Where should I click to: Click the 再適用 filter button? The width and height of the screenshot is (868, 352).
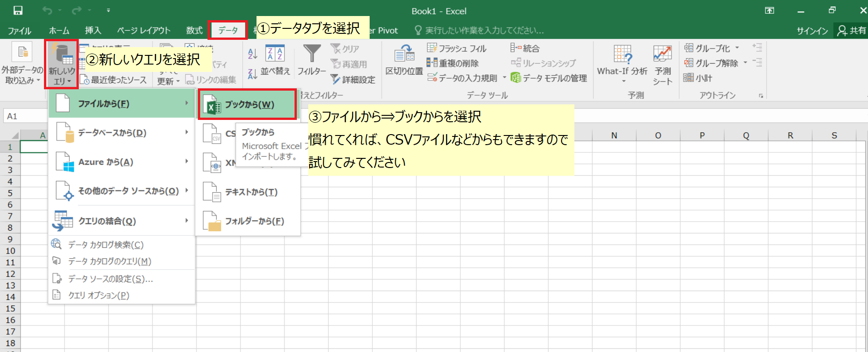(349, 64)
